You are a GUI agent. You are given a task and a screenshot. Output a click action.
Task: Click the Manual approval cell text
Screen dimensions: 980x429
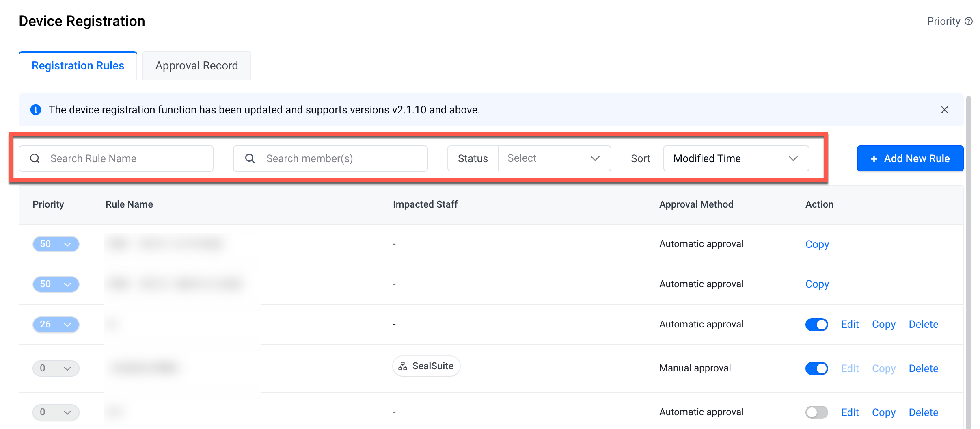[x=695, y=368]
